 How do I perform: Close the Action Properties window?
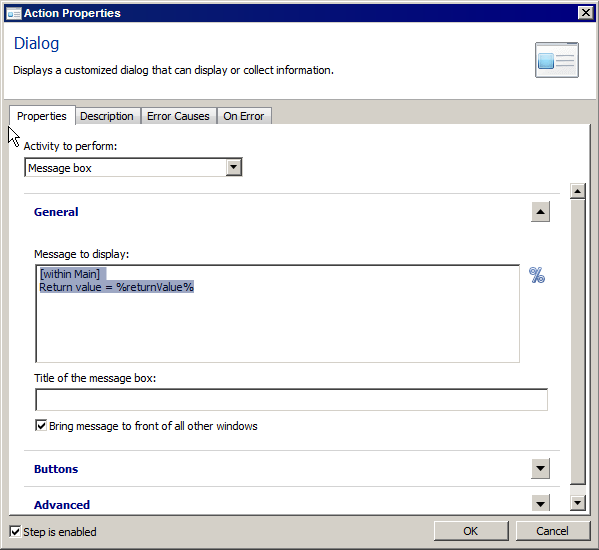pyautogui.click(x=586, y=13)
